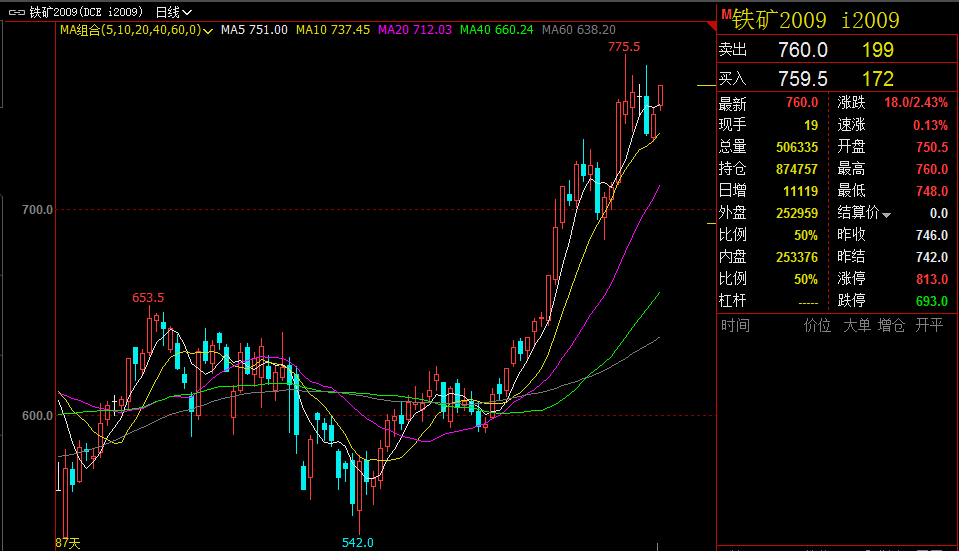Click the 涨跌 value 18.0/2.43%
The width and height of the screenshot is (959, 551).
916,103
